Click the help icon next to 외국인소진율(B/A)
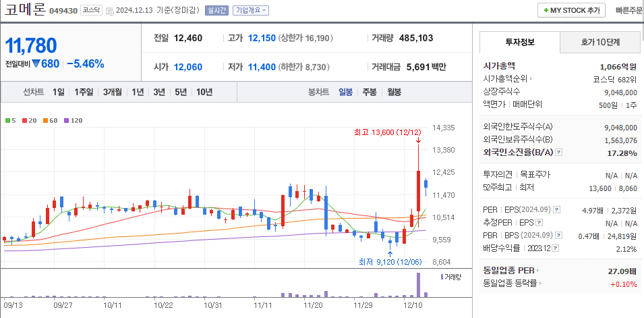 tap(558, 153)
